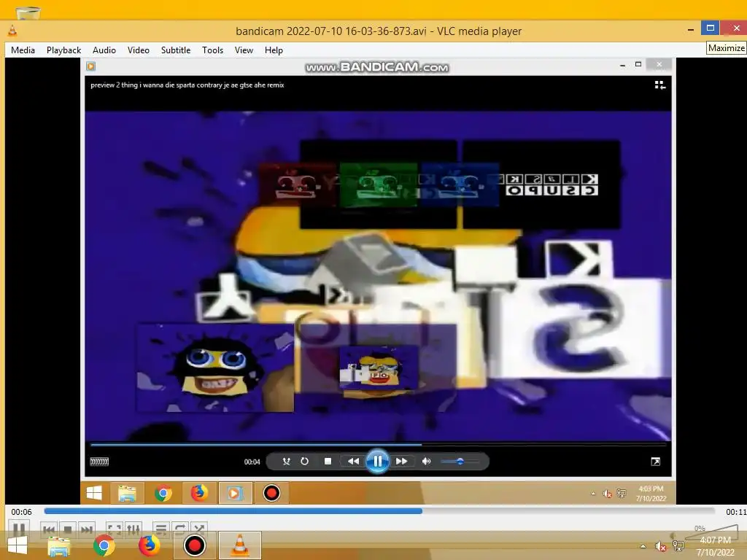Open the Windows Start button
The height and width of the screenshot is (560, 747).
[x=18, y=545]
